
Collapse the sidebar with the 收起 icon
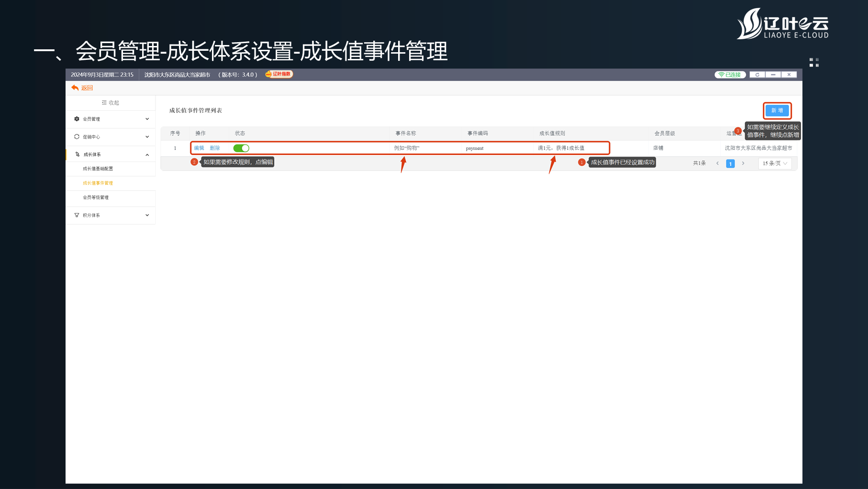click(x=104, y=102)
